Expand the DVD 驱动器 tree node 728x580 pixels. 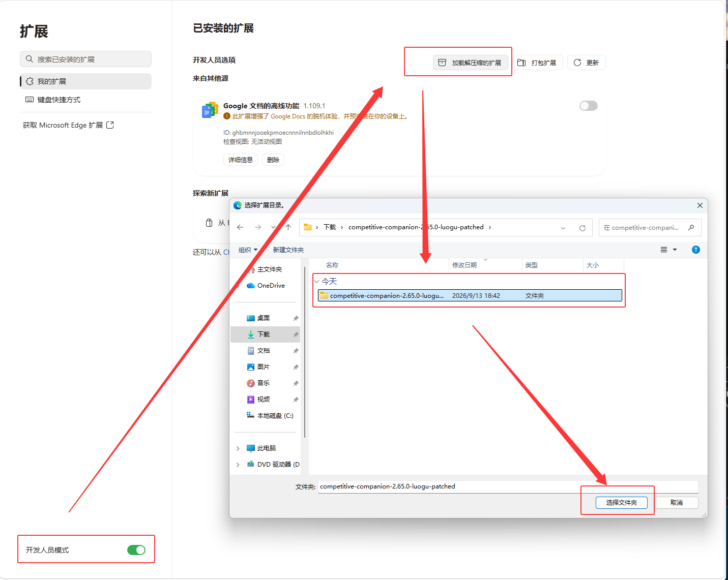pos(238,465)
